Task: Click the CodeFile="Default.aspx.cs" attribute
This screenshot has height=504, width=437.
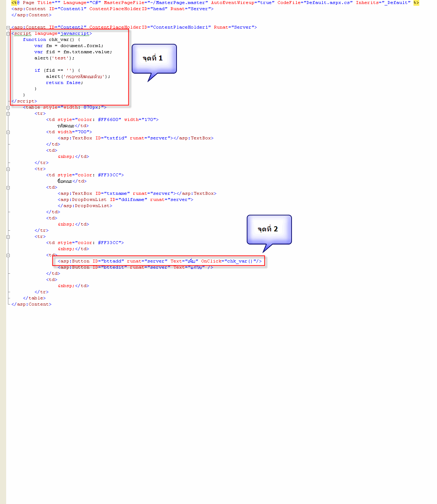Action: tap(315, 3)
